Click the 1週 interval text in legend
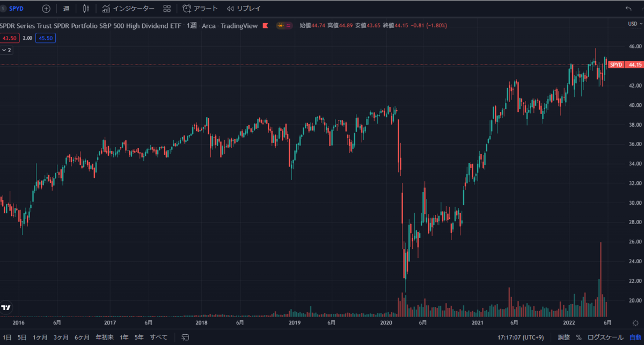644x345 pixels. pyautogui.click(x=192, y=25)
